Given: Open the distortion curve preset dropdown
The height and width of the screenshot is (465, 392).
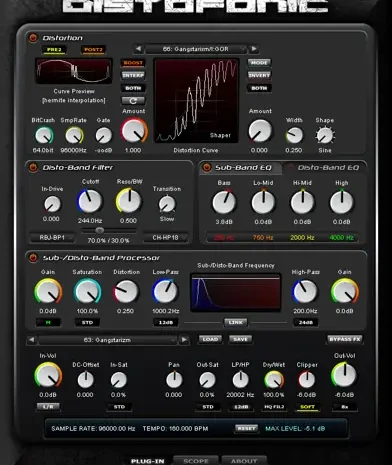Looking at the screenshot, I should 196,49.
